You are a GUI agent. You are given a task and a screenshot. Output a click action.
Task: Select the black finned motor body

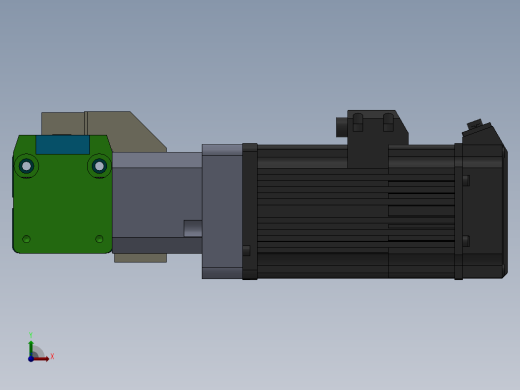coord(356,211)
